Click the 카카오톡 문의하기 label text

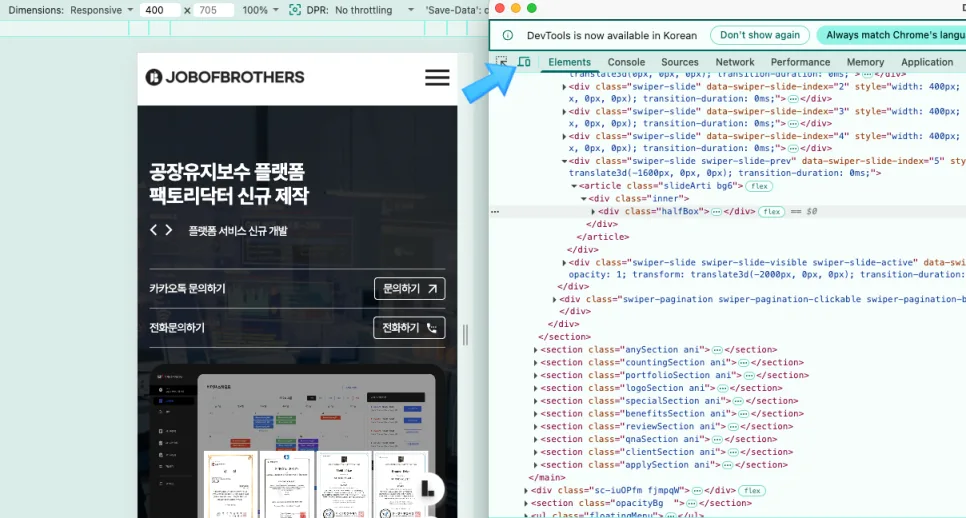(x=187, y=288)
